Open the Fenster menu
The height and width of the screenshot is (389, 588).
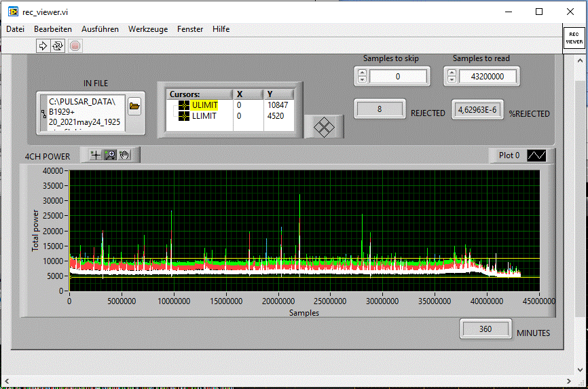190,29
